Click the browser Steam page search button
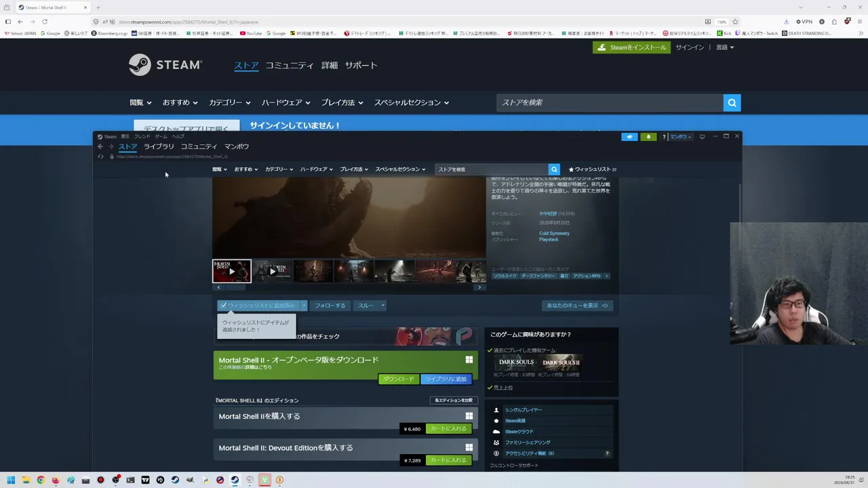This screenshot has width=868, height=488. click(732, 102)
